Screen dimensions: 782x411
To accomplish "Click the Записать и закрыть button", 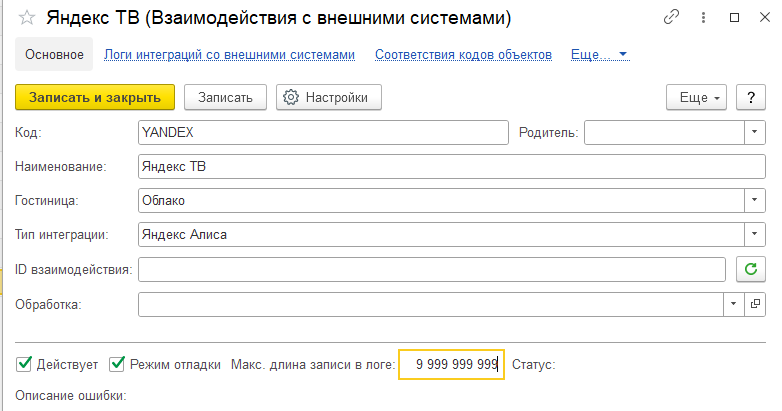I will 95,97.
